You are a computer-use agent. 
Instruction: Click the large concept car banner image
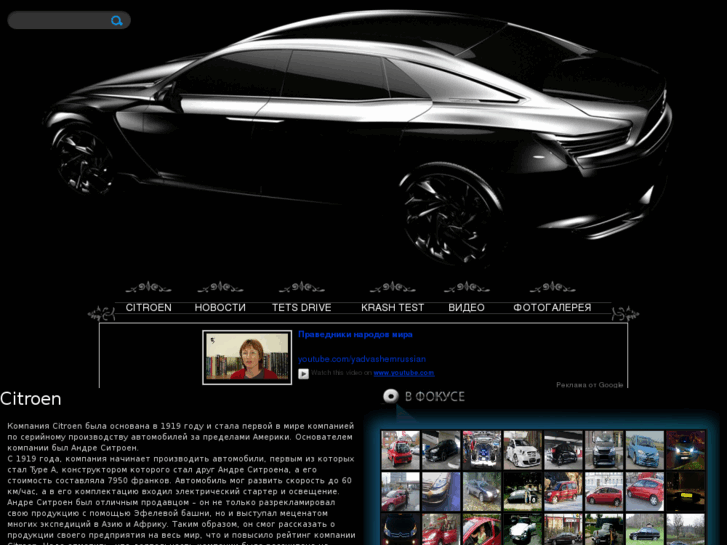[360, 140]
